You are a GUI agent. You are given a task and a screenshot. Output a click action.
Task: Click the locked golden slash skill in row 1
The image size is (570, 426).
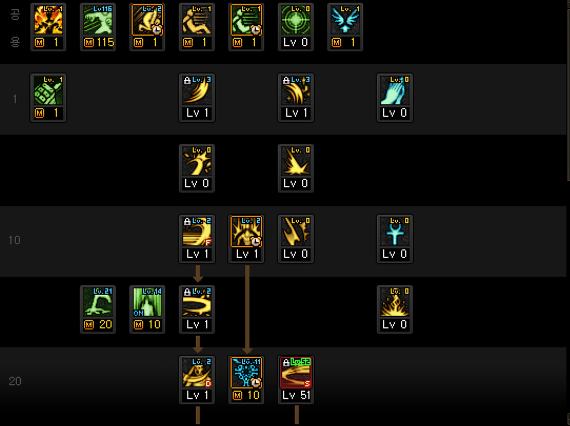click(x=197, y=98)
